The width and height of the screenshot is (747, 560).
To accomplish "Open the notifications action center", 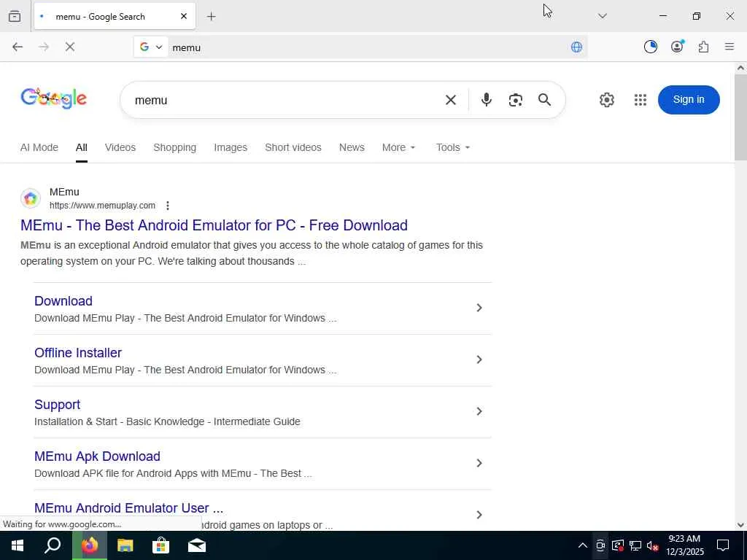I will (x=723, y=545).
